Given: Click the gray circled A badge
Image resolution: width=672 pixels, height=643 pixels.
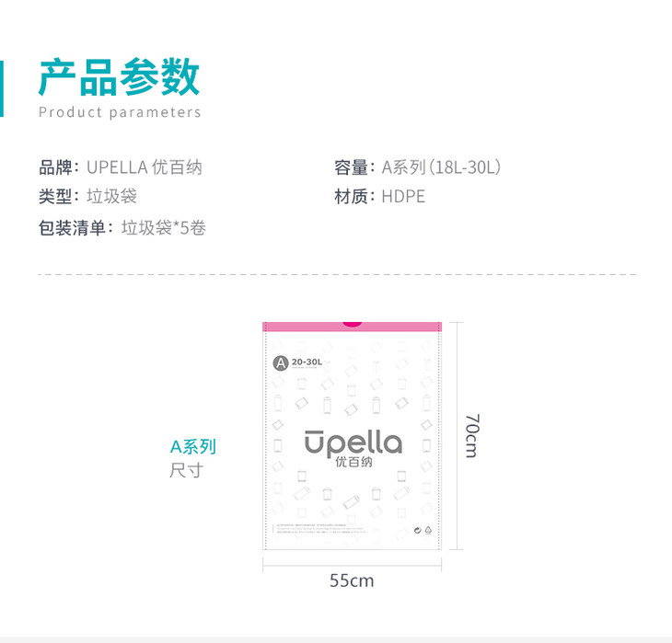Looking at the screenshot, I should [x=281, y=362].
